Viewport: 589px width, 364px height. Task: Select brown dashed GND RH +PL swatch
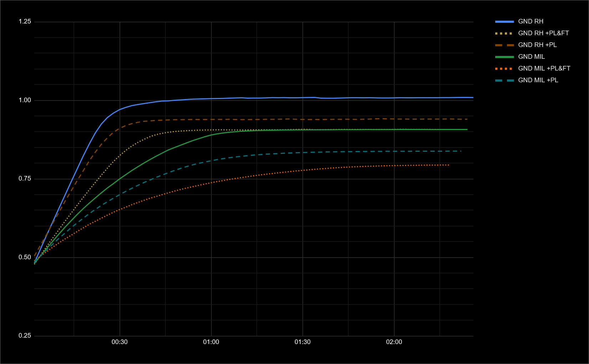(504, 45)
